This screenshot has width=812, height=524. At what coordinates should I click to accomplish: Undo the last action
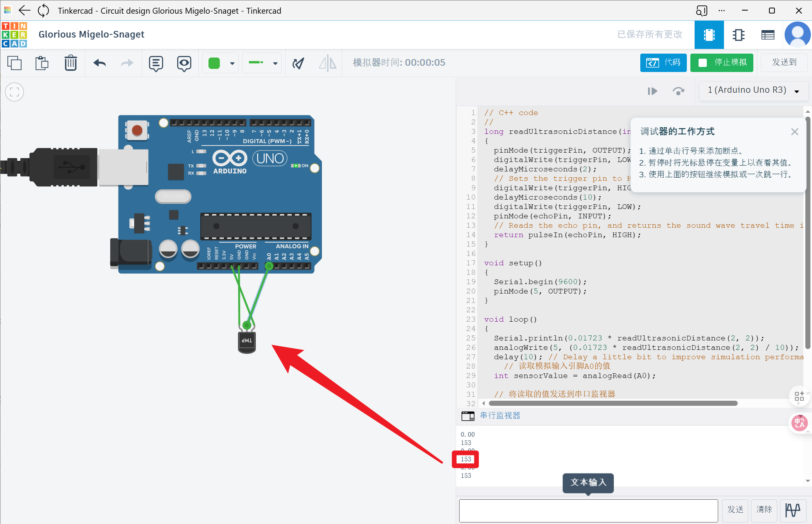100,63
